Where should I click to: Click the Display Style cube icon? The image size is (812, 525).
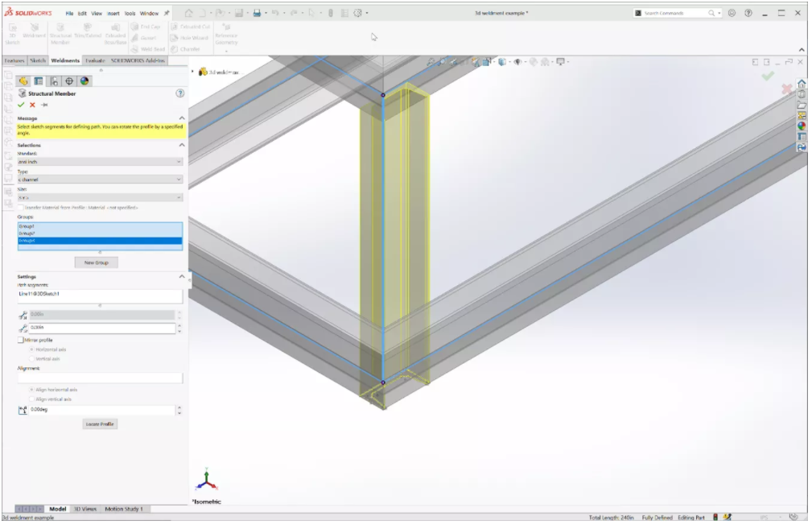pos(502,62)
